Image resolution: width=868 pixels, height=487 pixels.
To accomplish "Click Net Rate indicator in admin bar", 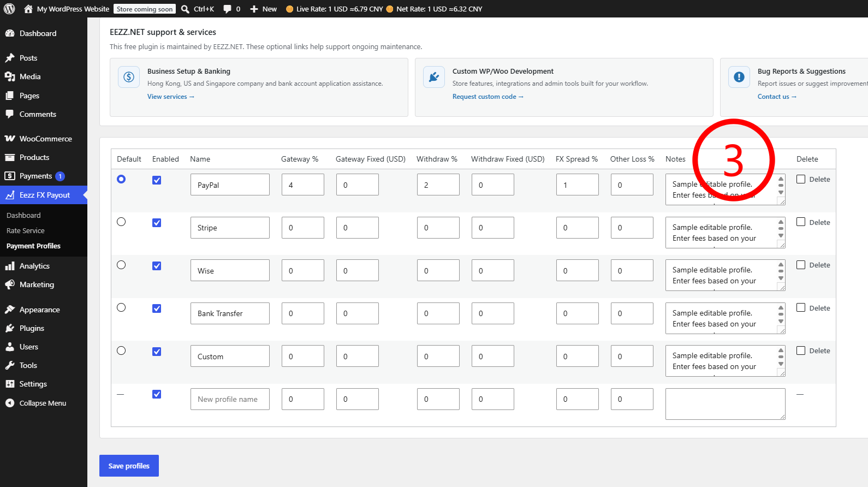I will coord(435,9).
